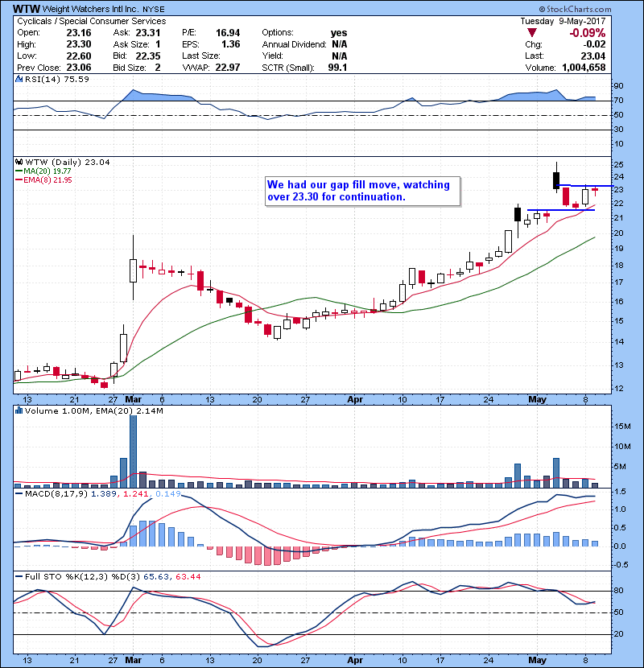Click the Ask price 23.31
Image resolution: width=644 pixels, height=668 pixels.
[x=148, y=33]
